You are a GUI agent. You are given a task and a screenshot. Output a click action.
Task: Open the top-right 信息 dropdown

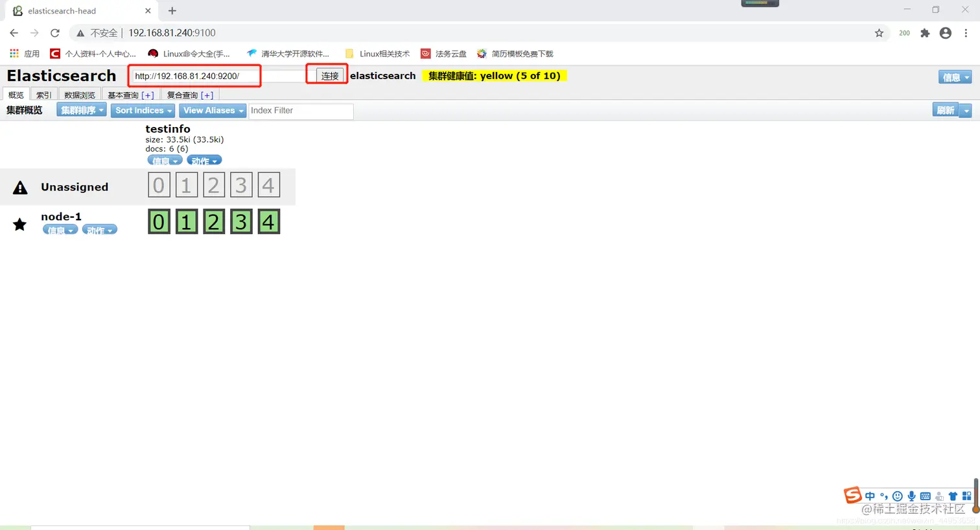tap(955, 77)
